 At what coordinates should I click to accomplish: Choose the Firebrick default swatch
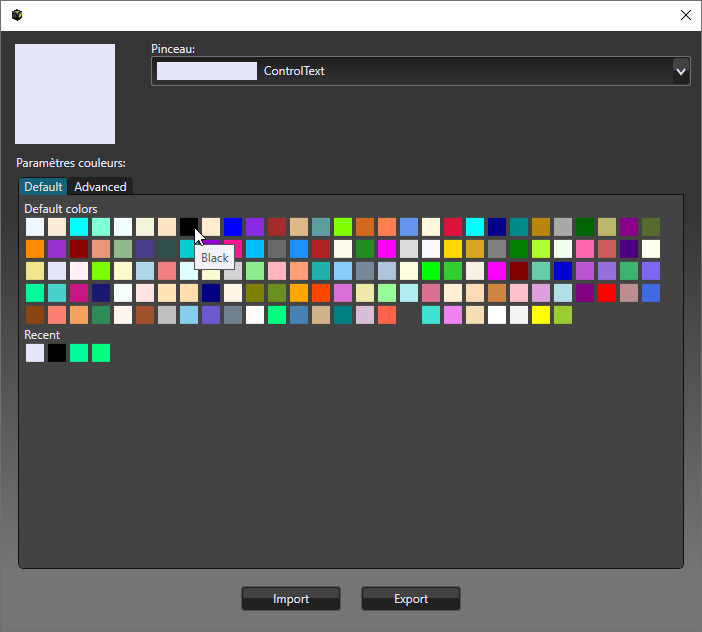(x=321, y=249)
